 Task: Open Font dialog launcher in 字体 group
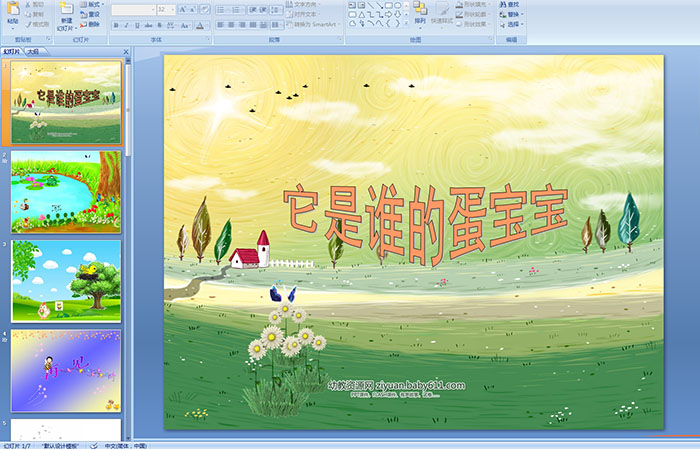208,39
